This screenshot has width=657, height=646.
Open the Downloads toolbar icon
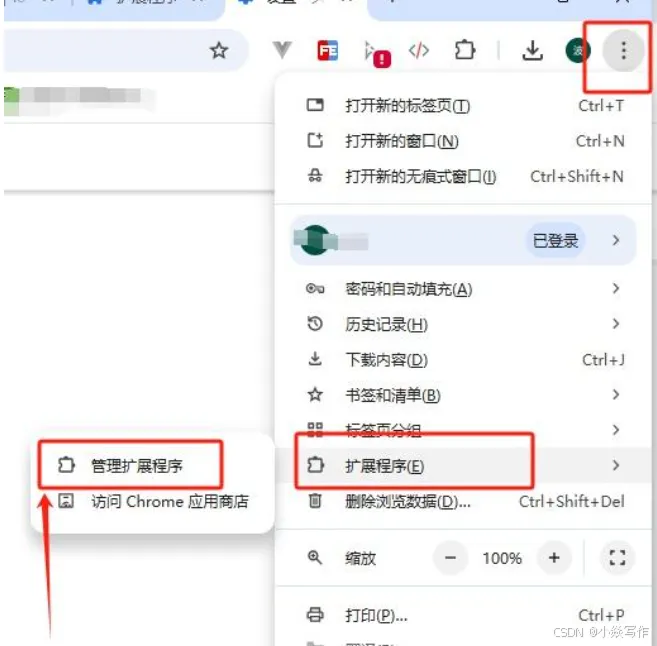pyautogui.click(x=532, y=51)
